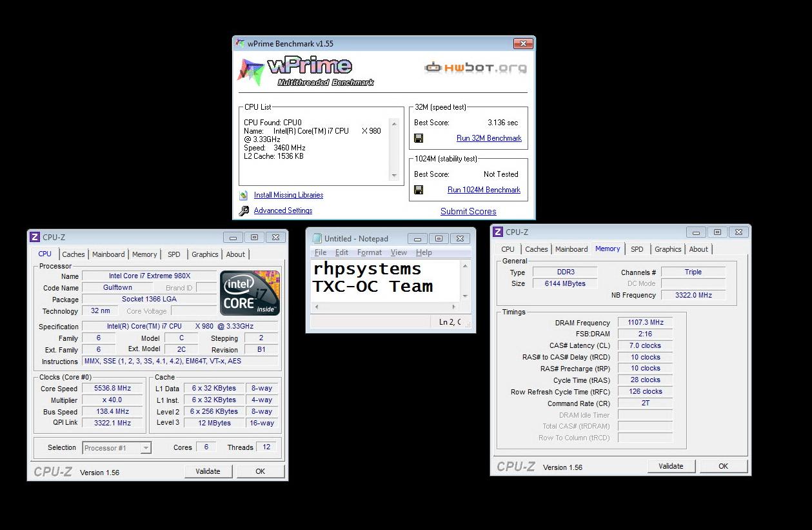Click the Multiplier value x 40.0

[x=113, y=400]
